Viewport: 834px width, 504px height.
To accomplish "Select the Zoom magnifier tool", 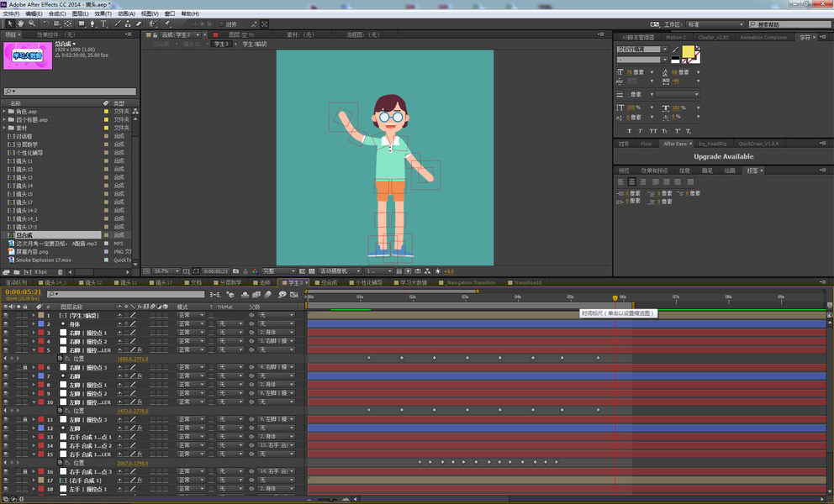I will coord(33,24).
